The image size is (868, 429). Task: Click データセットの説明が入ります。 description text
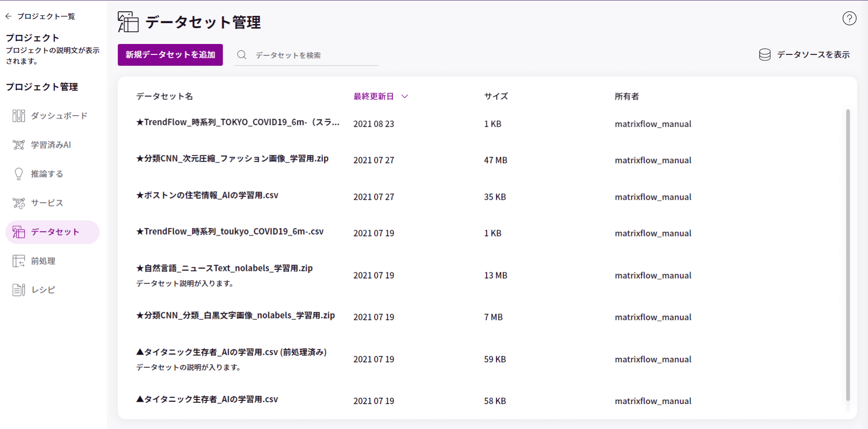(189, 367)
